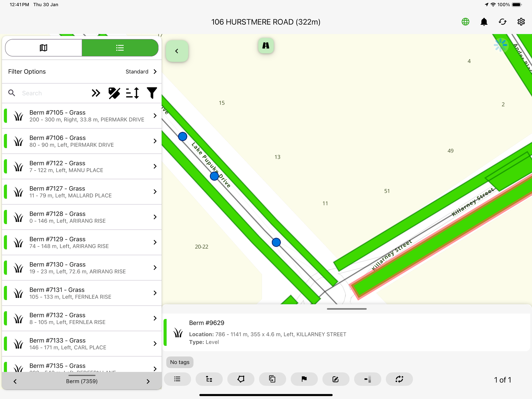Tap 106 HURSTMERE ROAD title
532x399 pixels.
266,22
